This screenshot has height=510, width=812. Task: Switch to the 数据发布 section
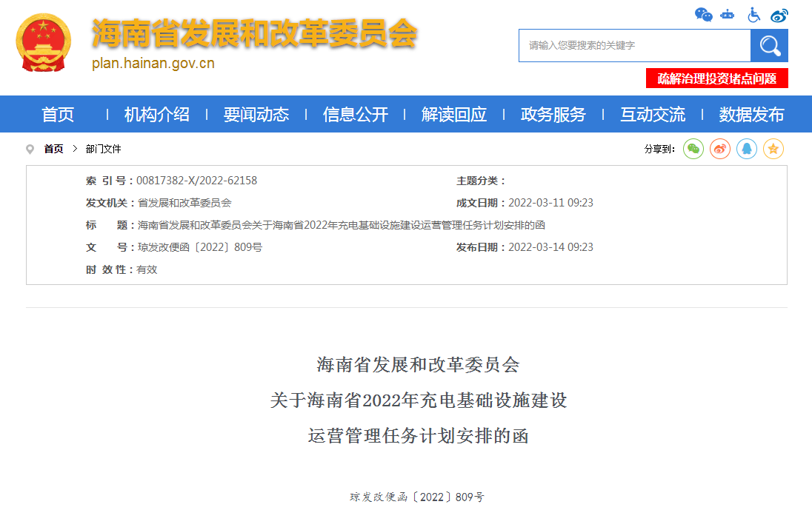751,114
